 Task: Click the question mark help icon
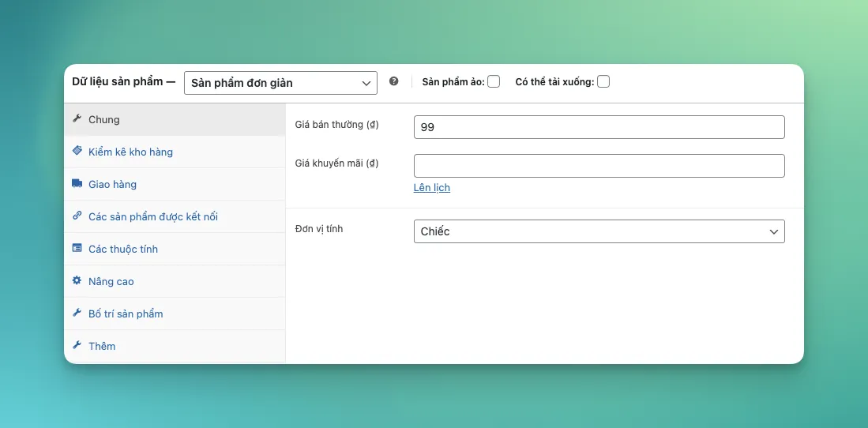[x=394, y=81]
